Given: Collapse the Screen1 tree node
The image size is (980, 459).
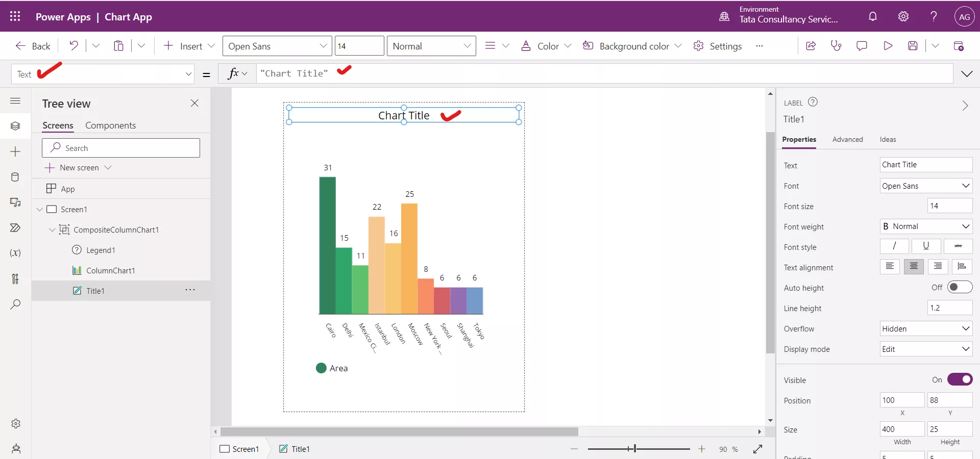Looking at the screenshot, I should point(39,209).
